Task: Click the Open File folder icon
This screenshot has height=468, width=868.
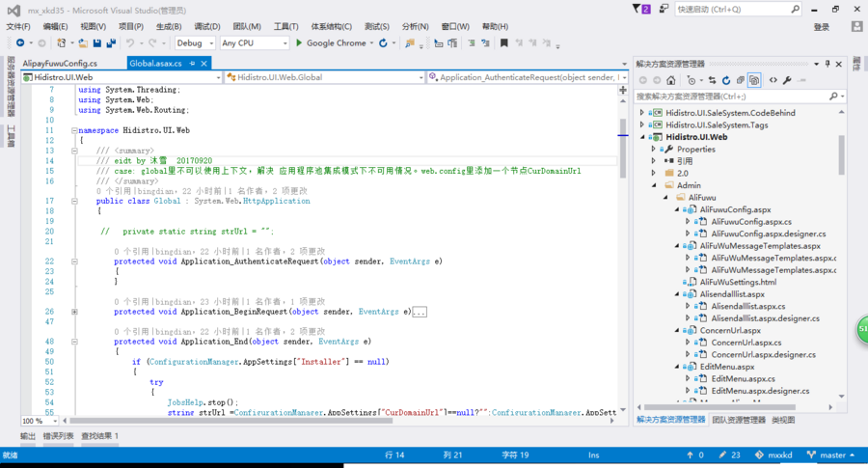Action: (x=83, y=42)
